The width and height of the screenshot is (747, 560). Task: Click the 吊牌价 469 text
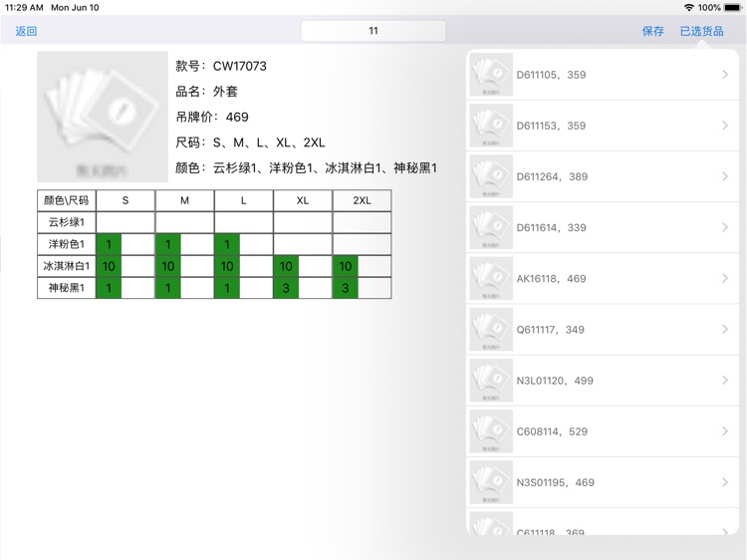(212, 117)
